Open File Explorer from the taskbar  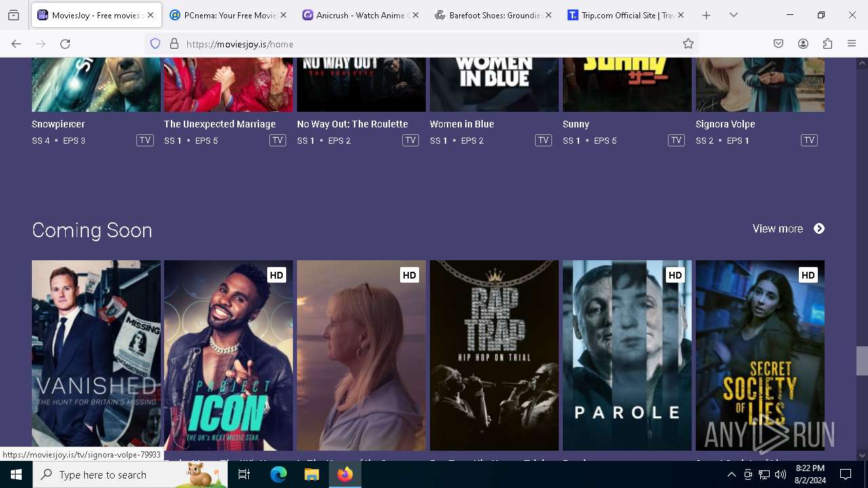point(311,474)
